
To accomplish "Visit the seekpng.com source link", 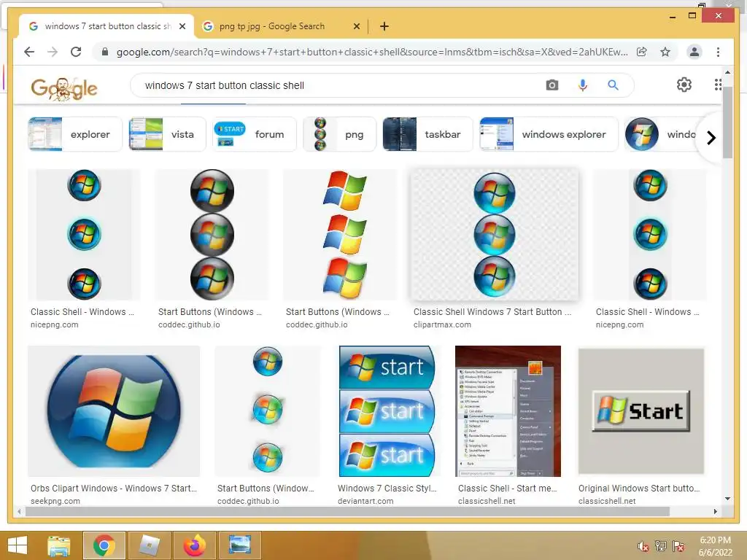I will click(x=55, y=501).
